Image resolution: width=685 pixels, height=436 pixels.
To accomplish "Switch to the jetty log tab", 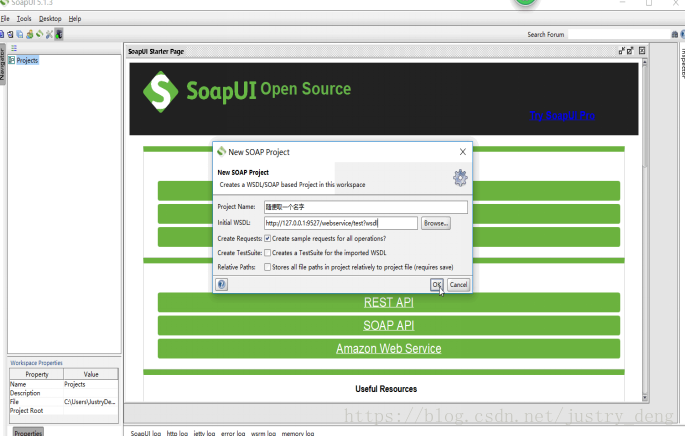I will [204, 433].
